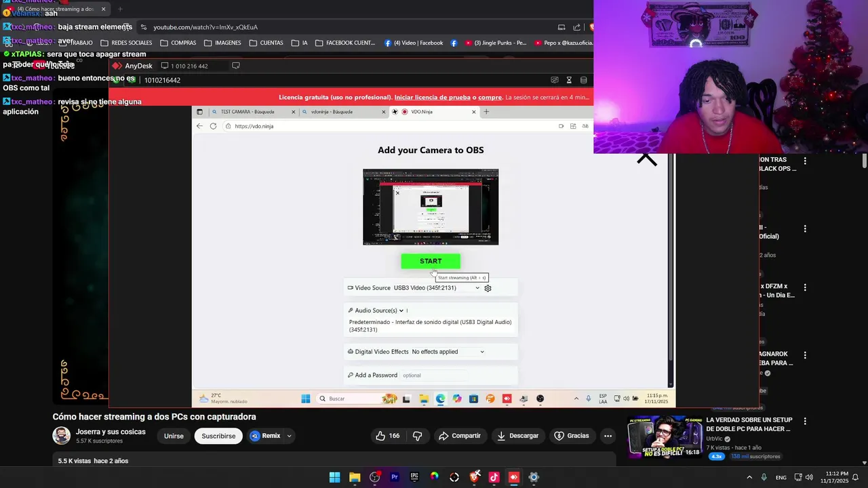Open the AnyDesk chat icon in toolbar
Image resolution: width=868 pixels, height=488 pixels.
(x=555, y=80)
